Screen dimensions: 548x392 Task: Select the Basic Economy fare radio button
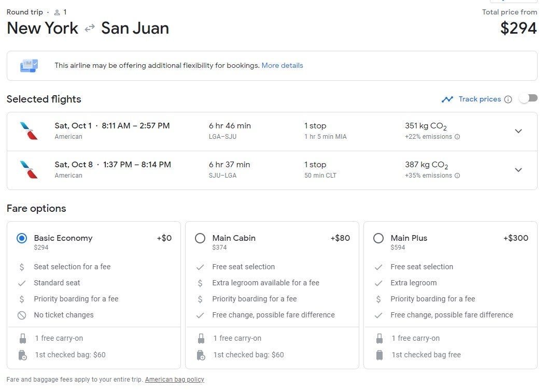coord(22,238)
